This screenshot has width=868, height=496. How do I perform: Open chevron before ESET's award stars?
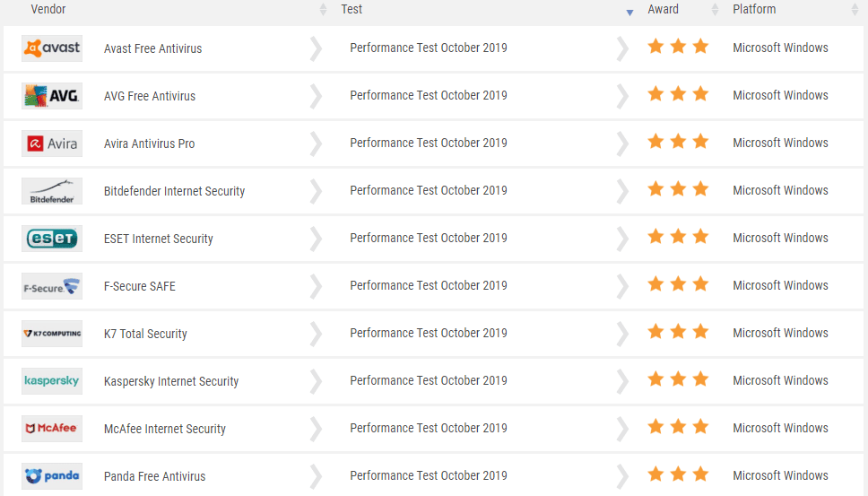(x=623, y=239)
